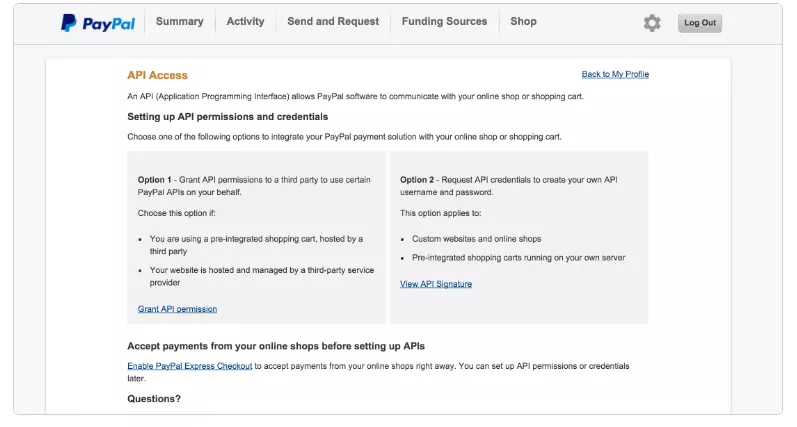797x427 pixels.
Task: Click the PayPal logo
Action: point(98,23)
